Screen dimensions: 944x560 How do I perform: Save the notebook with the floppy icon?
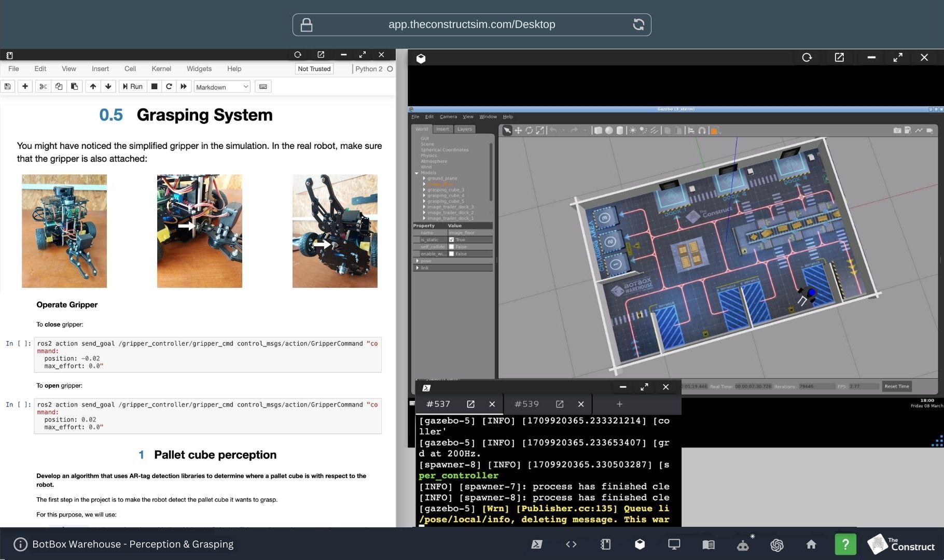point(8,87)
